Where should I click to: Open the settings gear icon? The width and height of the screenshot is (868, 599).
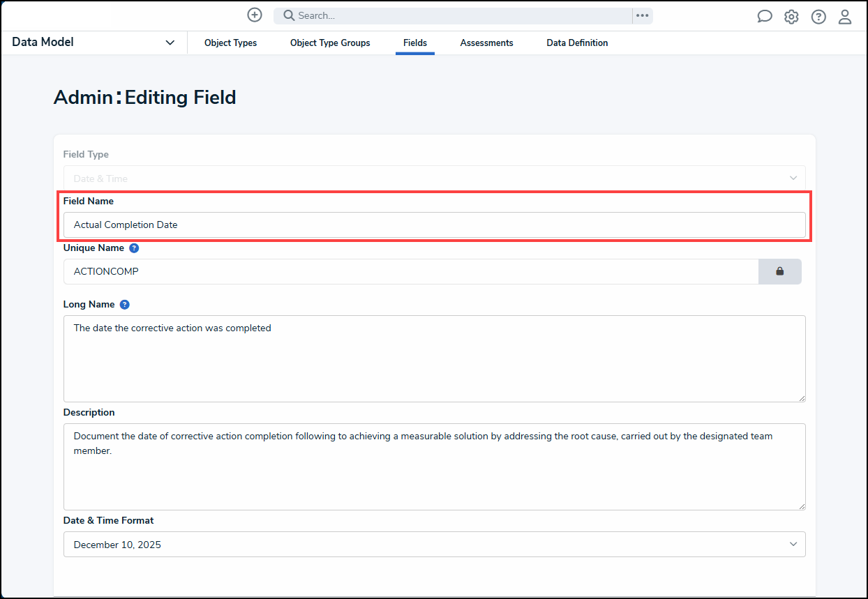pos(791,17)
